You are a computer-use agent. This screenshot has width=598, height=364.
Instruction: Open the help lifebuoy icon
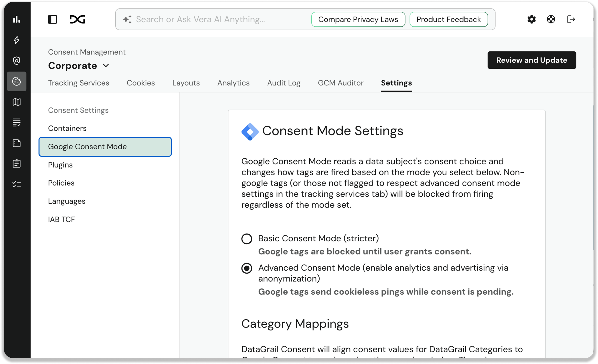[551, 19]
